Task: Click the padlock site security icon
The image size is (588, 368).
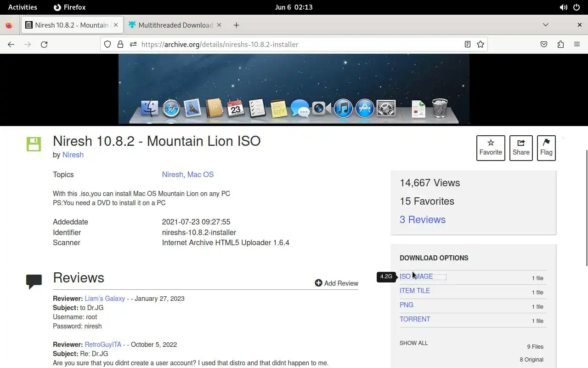Action: [x=120, y=45]
